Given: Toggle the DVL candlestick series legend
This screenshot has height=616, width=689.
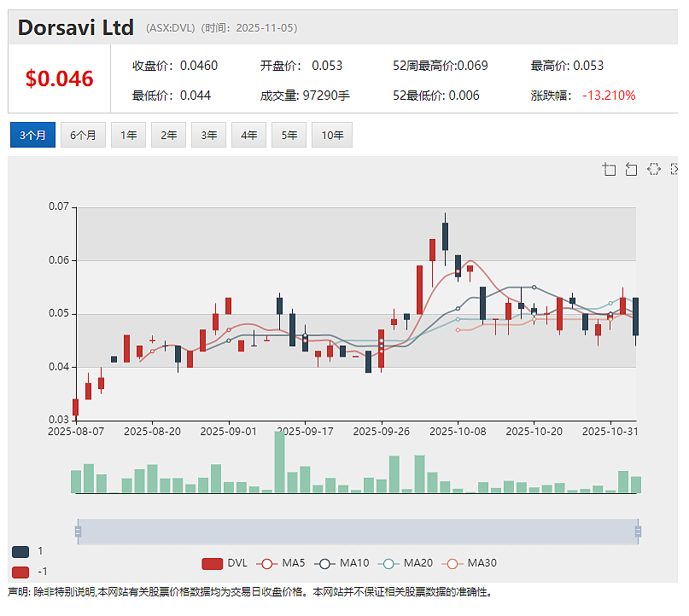Looking at the screenshot, I should pyautogui.click(x=225, y=563).
